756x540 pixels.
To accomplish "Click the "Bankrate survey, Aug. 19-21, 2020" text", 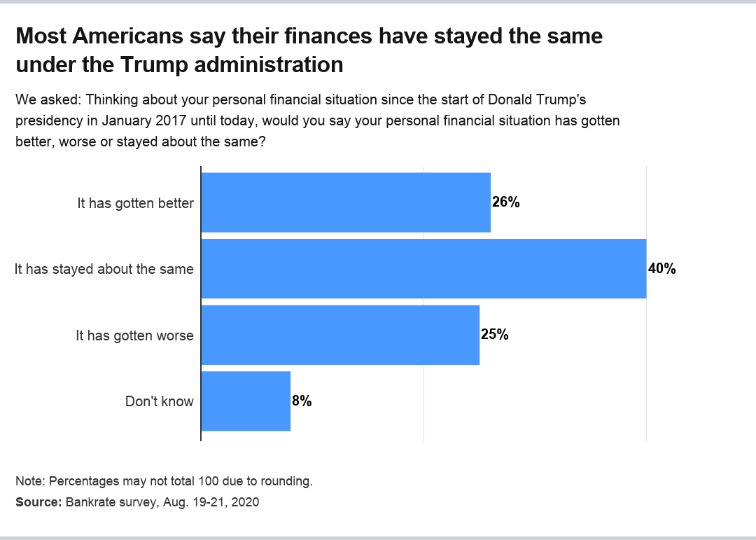I will [162, 502].
